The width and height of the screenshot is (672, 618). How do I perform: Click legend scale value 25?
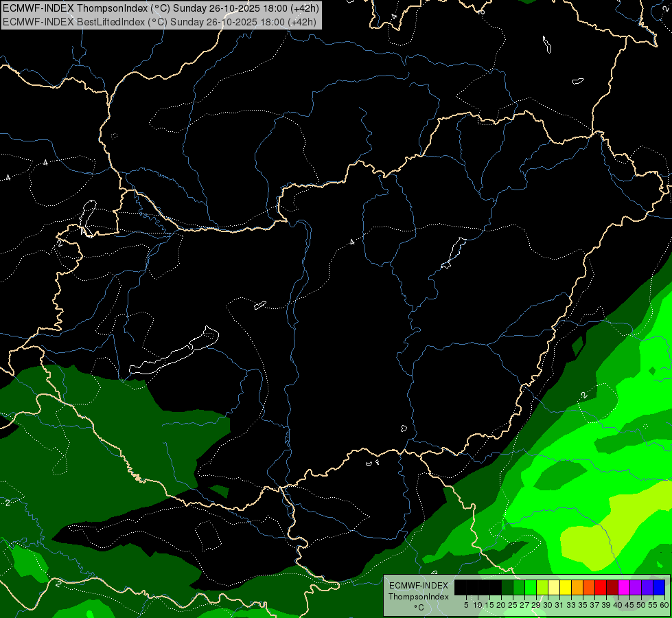tap(513, 605)
